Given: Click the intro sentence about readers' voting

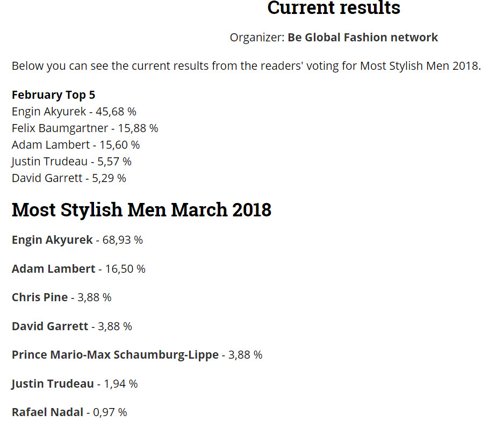Looking at the screenshot, I should (x=246, y=66).
